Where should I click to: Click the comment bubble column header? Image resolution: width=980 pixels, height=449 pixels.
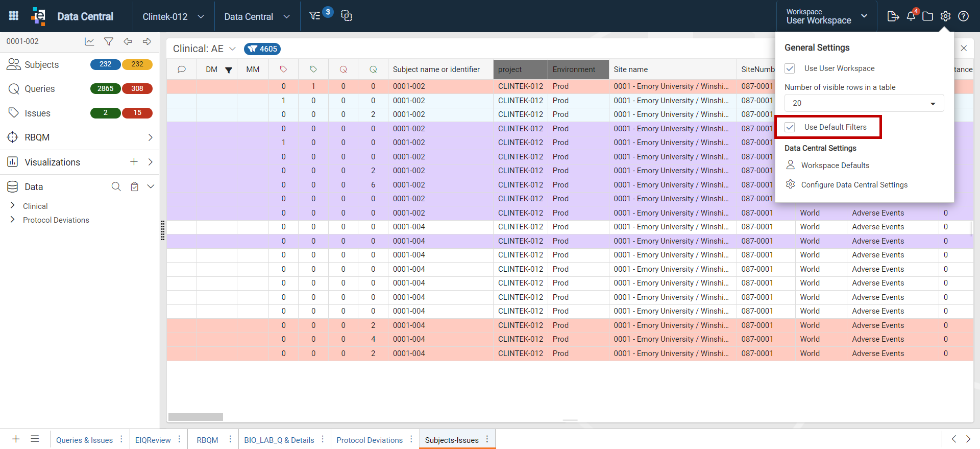click(x=182, y=69)
